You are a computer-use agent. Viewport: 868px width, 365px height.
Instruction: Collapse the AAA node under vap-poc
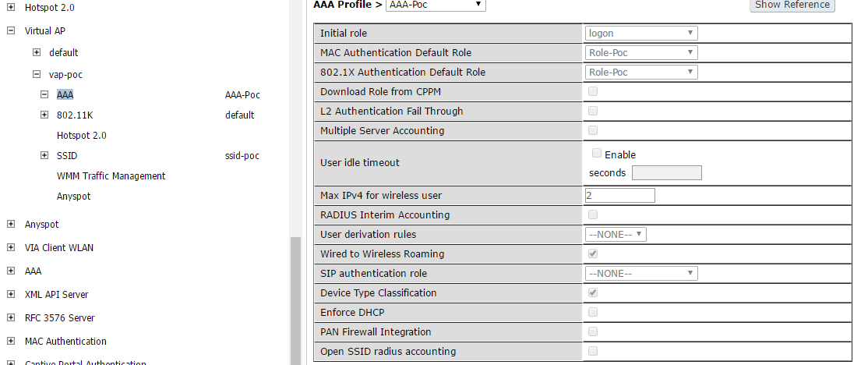[44, 94]
